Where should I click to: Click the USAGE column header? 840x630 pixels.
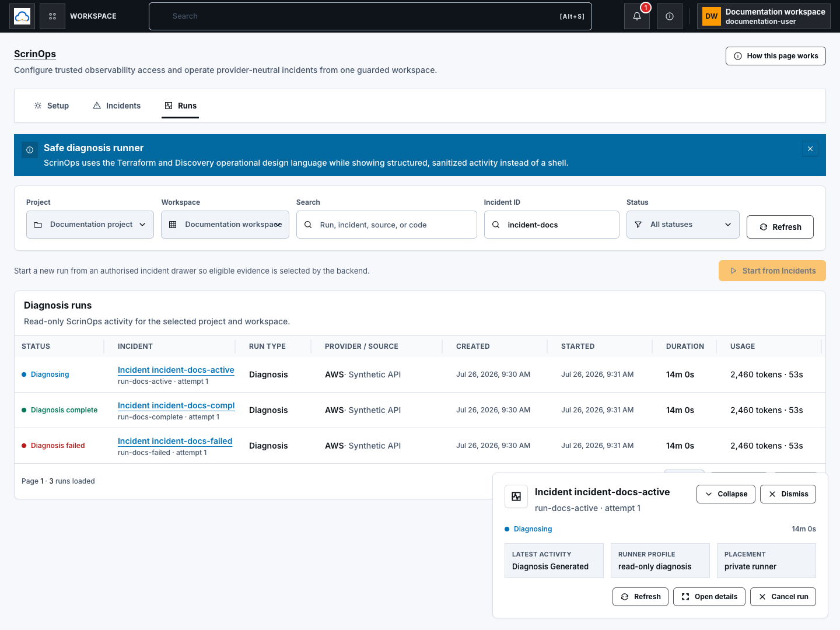point(743,346)
